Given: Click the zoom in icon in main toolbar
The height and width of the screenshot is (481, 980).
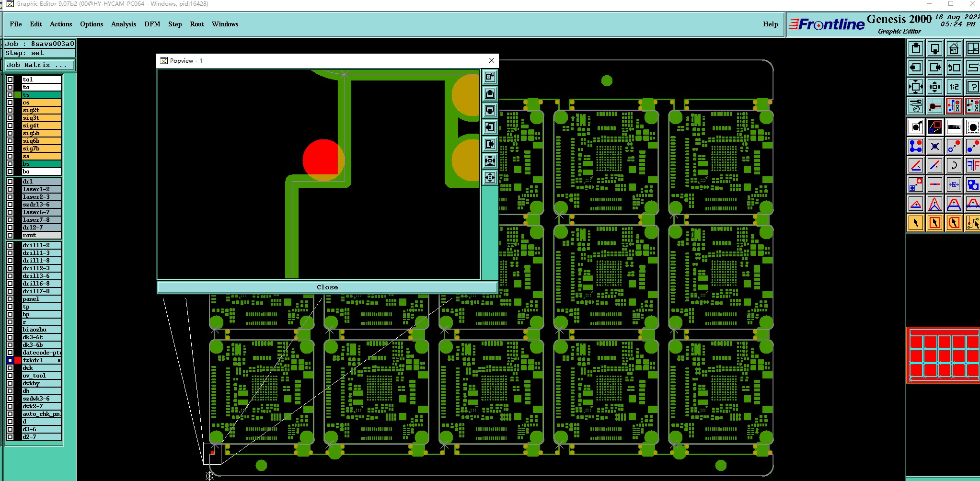Looking at the screenshot, I should point(916,87).
